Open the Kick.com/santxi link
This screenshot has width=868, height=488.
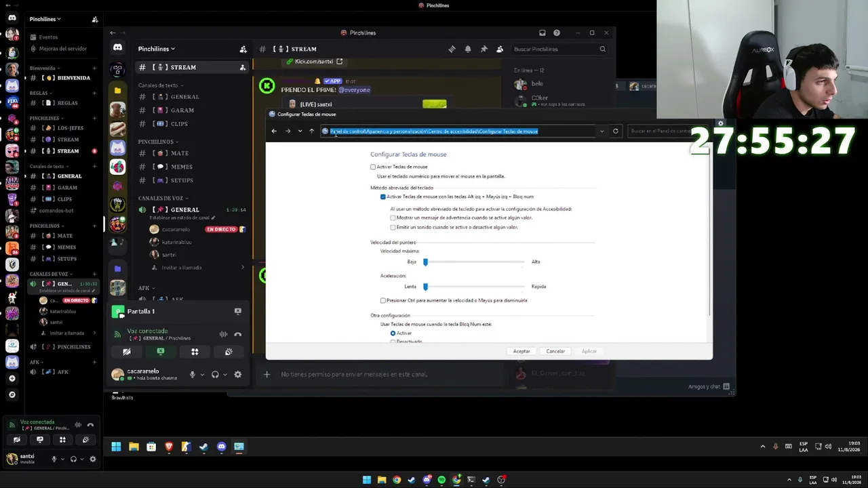coord(315,62)
